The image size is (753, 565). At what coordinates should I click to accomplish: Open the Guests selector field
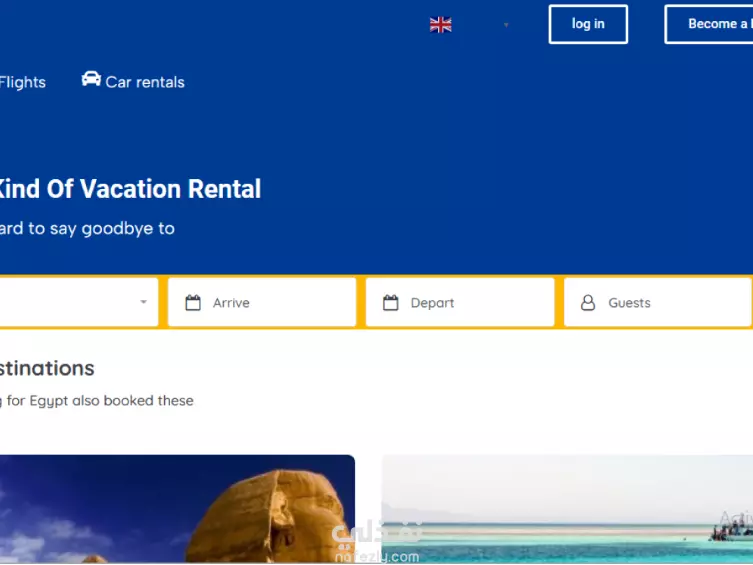coord(658,302)
